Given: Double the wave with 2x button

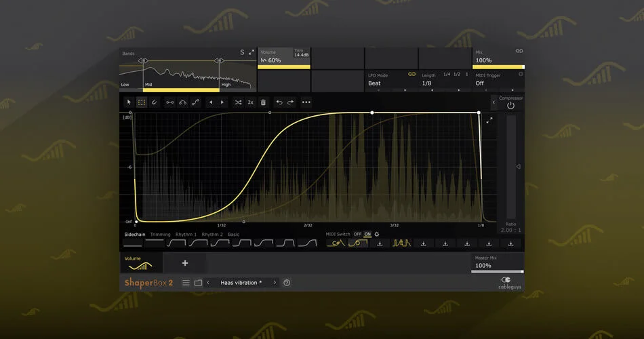Looking at the screenshot, I should (x=251, y=102).
